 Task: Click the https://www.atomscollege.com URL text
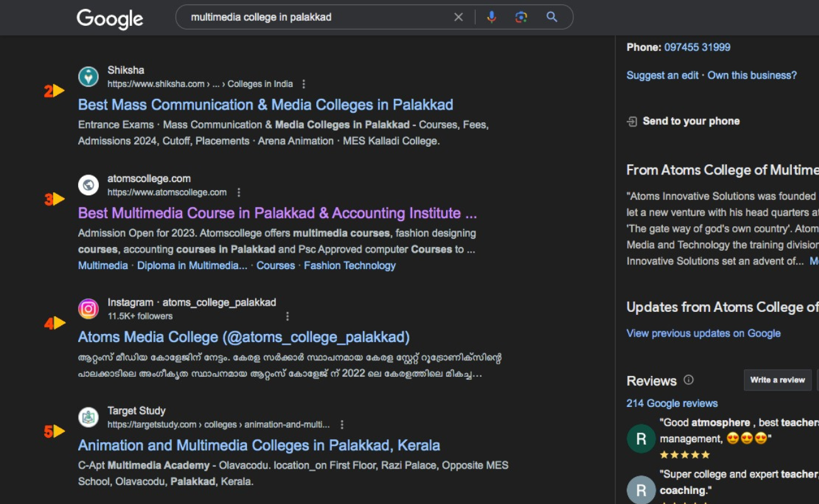[x=167, y=192]
